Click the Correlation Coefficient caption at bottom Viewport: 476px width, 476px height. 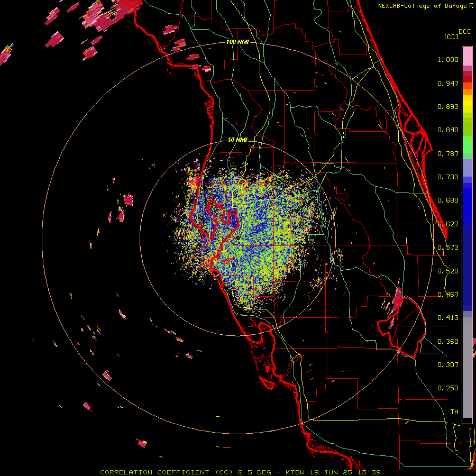point(240,472)
